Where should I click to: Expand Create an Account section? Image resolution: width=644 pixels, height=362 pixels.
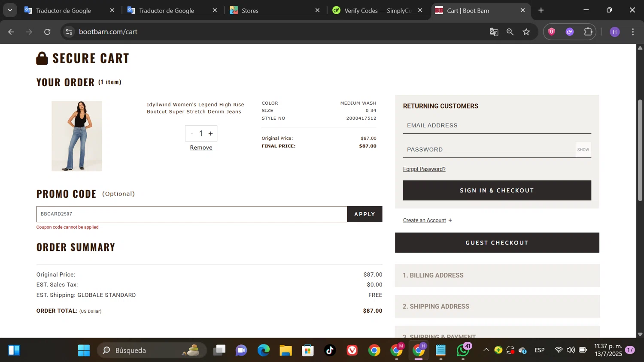click(427, 220)
